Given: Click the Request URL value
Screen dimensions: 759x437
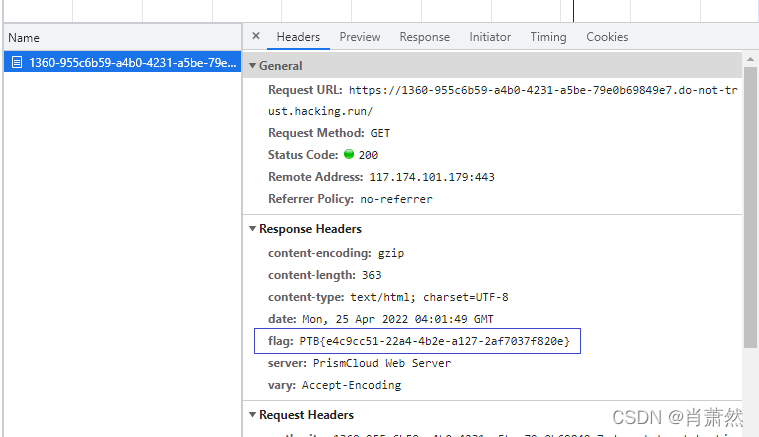Looking at the screenshot, I should 502,101.
